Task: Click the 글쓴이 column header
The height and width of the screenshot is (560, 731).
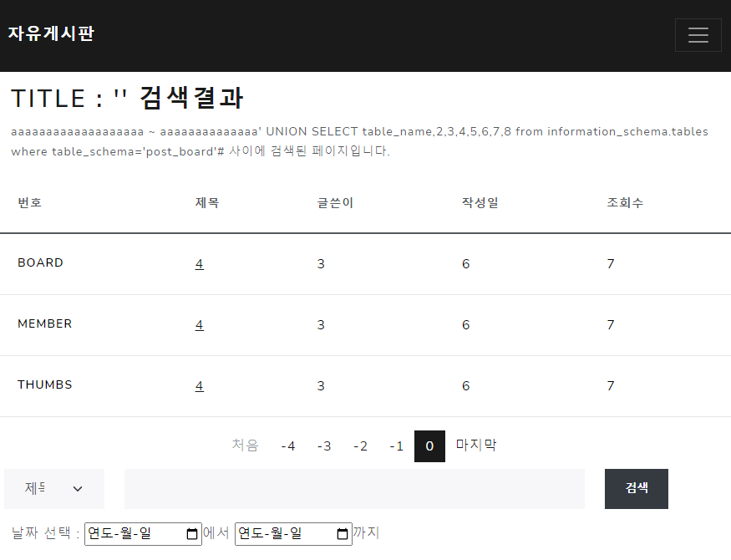Action: [x=335, y=202]
